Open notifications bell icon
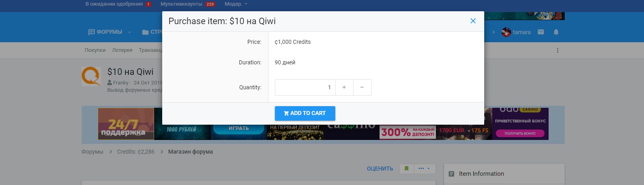This screenshot has height=185, width=644. point(556,32)
